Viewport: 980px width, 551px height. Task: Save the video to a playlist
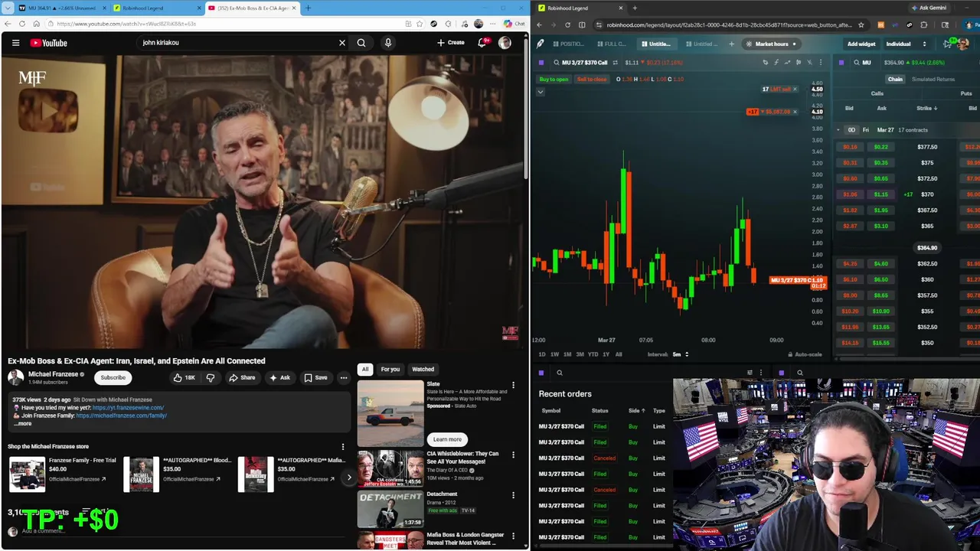point(315,377)
